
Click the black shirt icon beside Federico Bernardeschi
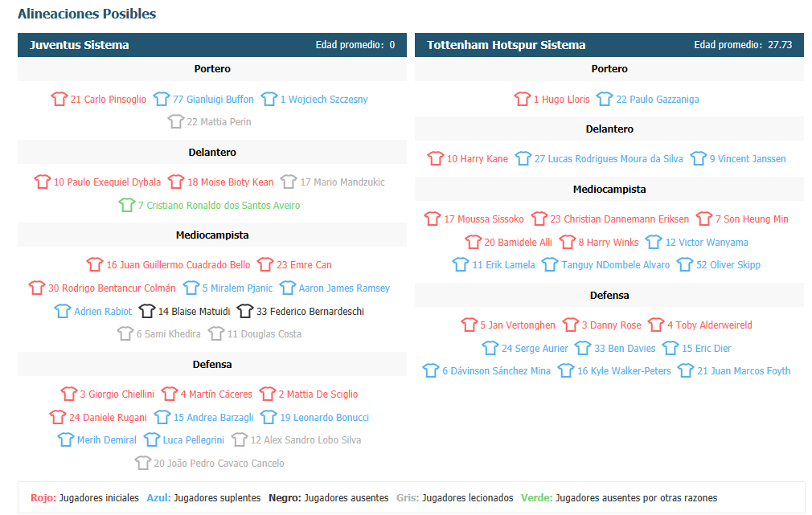tap(245, 311)
